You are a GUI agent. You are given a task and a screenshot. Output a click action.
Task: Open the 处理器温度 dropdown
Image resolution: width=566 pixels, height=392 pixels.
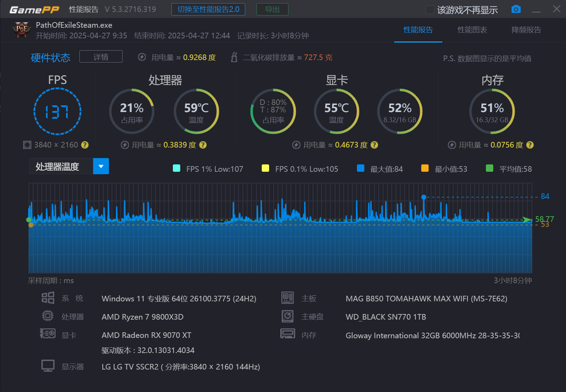click(x=101, y=166)
